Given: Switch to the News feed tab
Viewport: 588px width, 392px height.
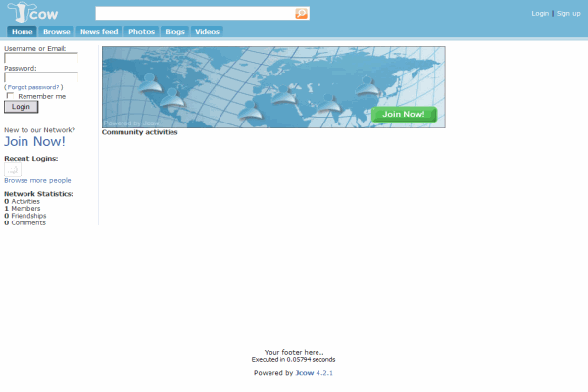Looking at the screenshot, I should coord(99,32).
